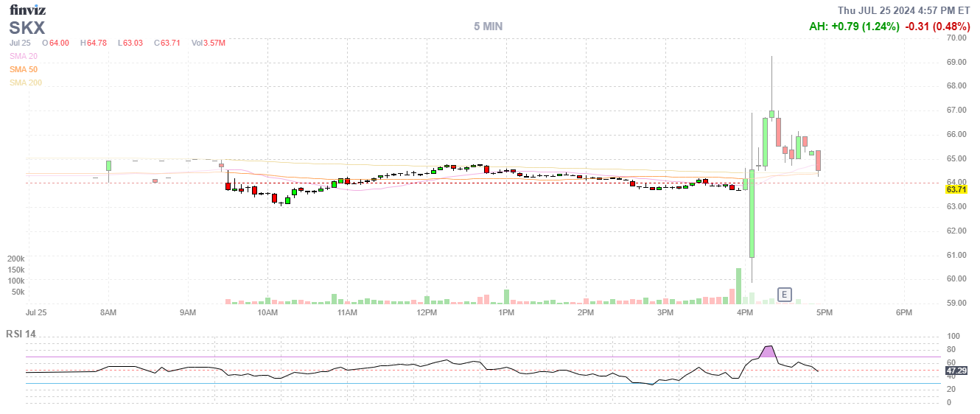The image size is (980, 414).
Task: Click the last red candle before 5PM
Action: [x=818, y=161]
